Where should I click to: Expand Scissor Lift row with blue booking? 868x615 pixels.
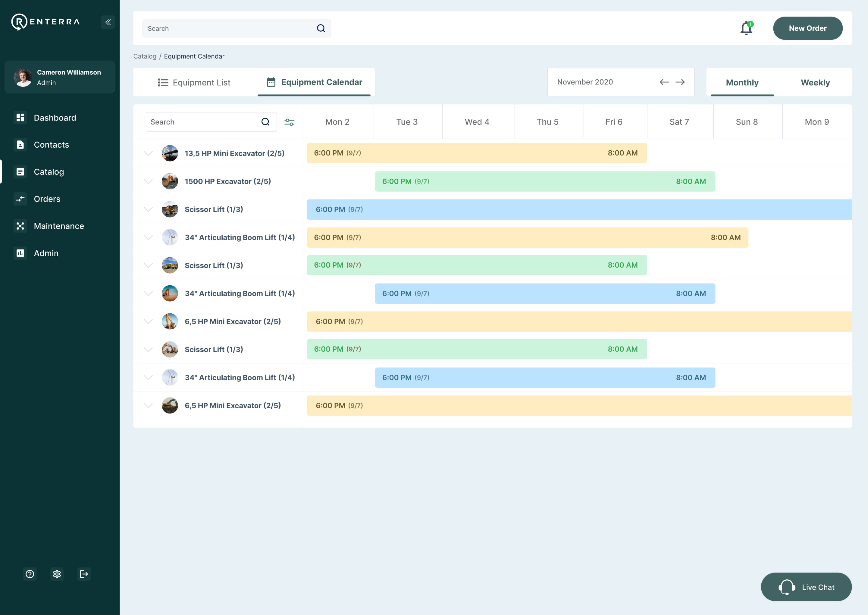tap(149, 209)
